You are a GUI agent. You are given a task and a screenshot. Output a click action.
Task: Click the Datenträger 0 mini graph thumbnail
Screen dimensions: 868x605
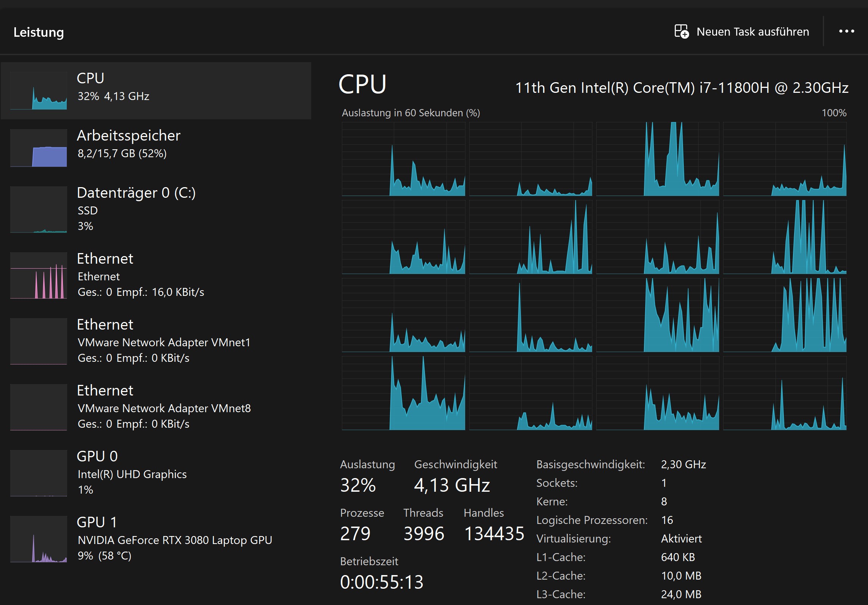[x=39, y=209]
